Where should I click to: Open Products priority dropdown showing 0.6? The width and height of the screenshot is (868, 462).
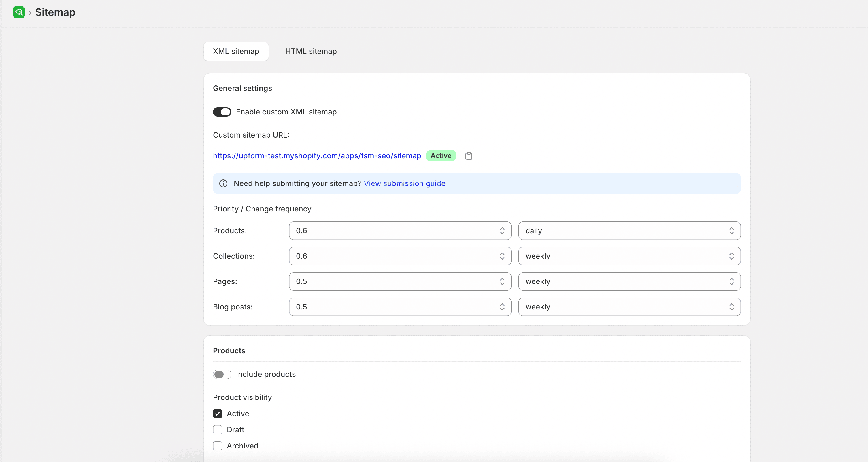[x=400, y=231]
